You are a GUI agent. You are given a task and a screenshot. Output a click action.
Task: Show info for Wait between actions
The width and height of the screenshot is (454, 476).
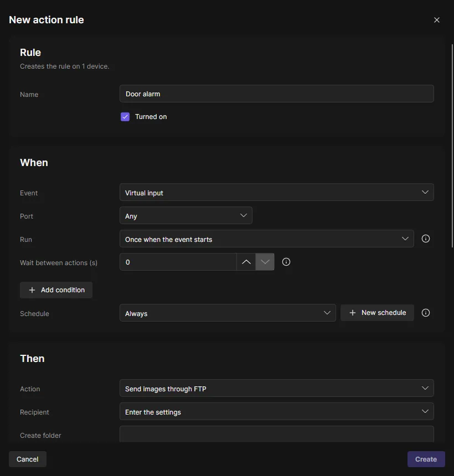coord(286,262)
